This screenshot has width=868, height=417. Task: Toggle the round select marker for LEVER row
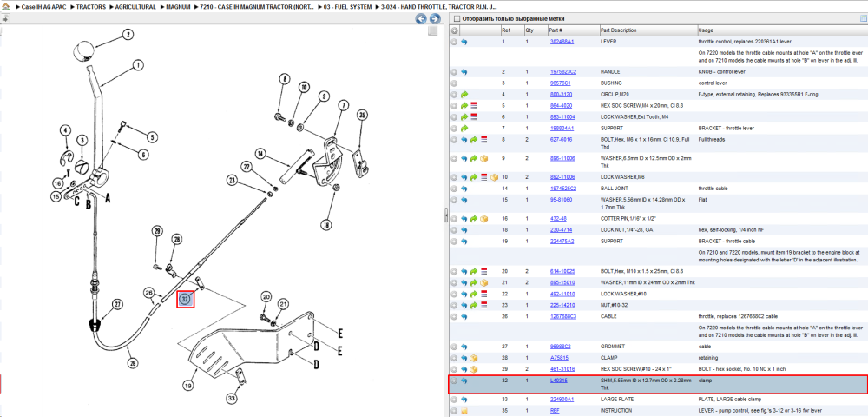click(x=454, y=42)
